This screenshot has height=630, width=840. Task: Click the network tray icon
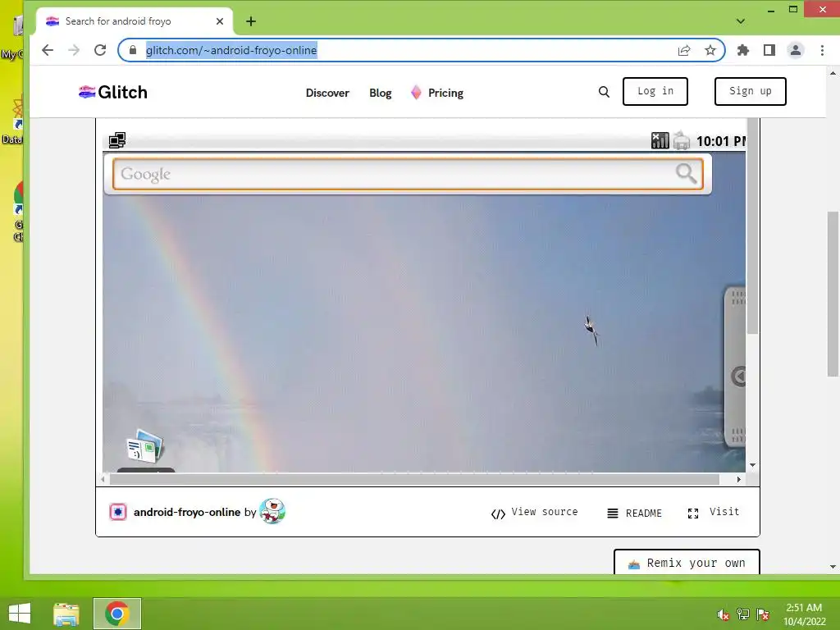(x=743, y=614)
